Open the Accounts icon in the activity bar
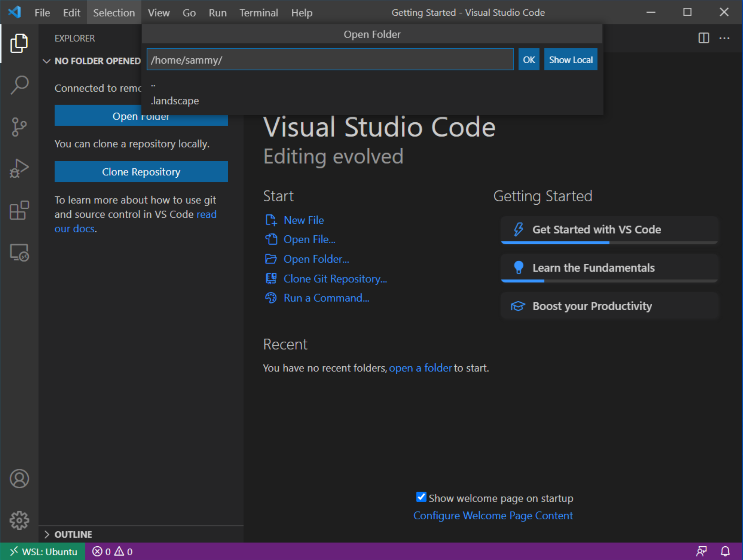 click(x=19, y=478)
